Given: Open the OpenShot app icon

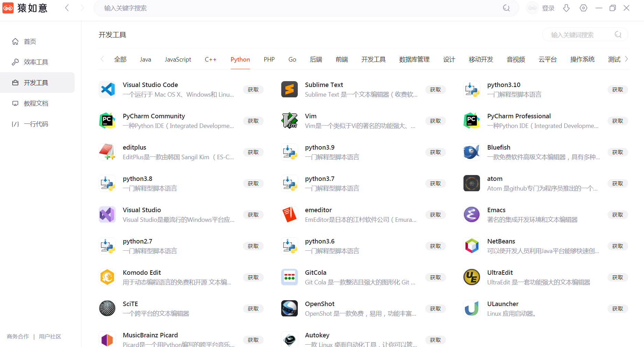Looking at the screenshot, I should [290, 308].
